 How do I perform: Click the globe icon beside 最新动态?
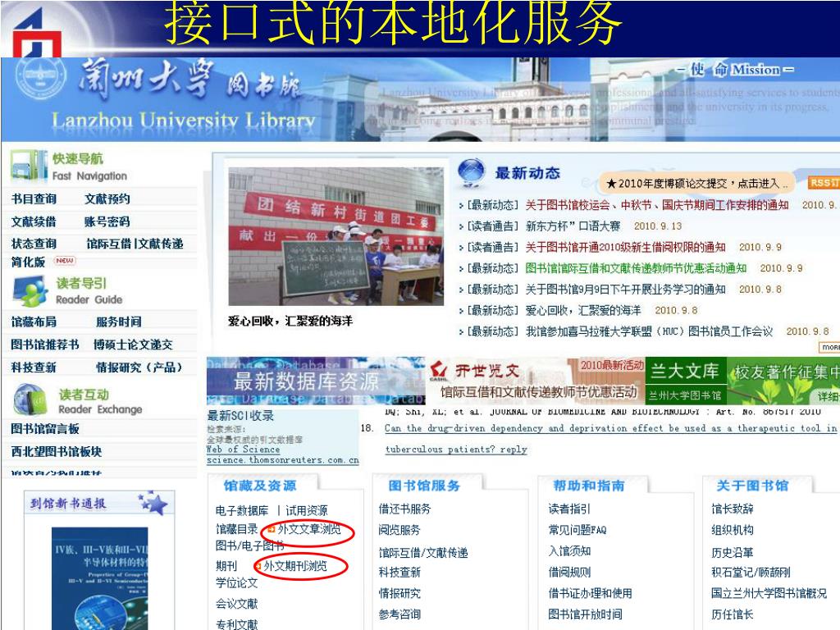pos(472,172)
